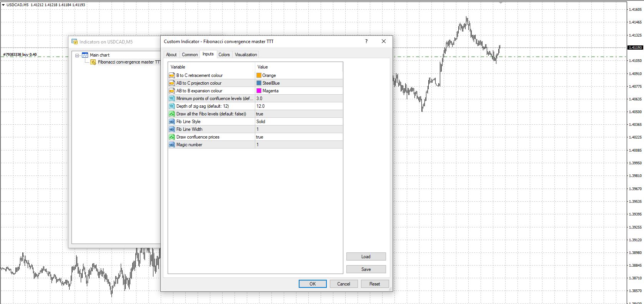Click the Indicators on USDCAD,M5 window icon
This screenshot has height=304, width=644.
[x=75, y=42]
